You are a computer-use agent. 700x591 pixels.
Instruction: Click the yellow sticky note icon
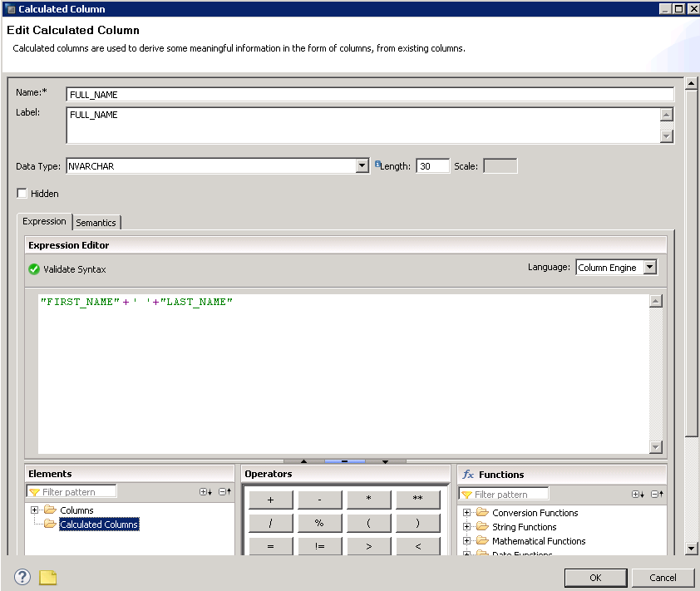coord(47,577)
